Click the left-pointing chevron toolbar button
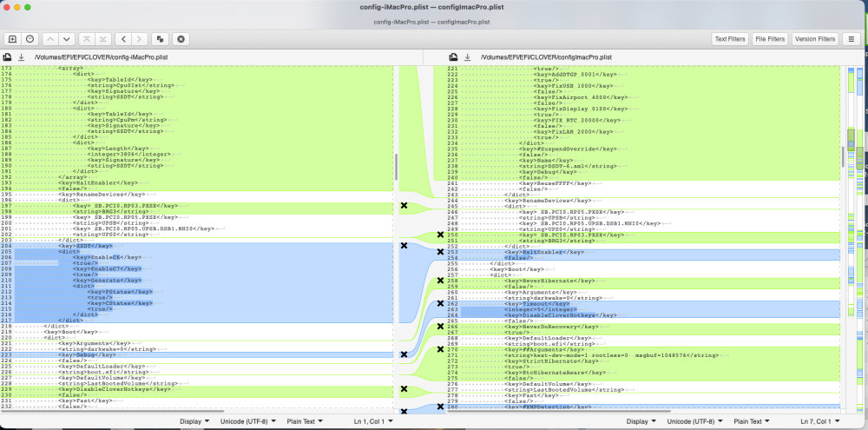The image size is (868, 430). tap(123, 39)
